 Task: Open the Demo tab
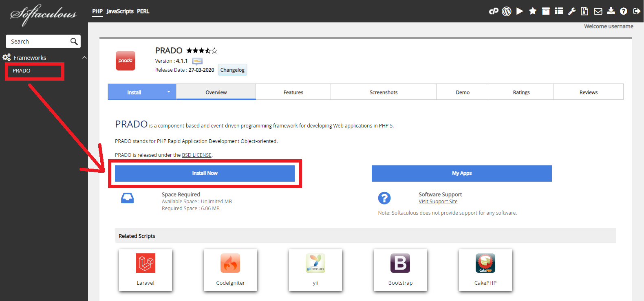click(463, 92)
